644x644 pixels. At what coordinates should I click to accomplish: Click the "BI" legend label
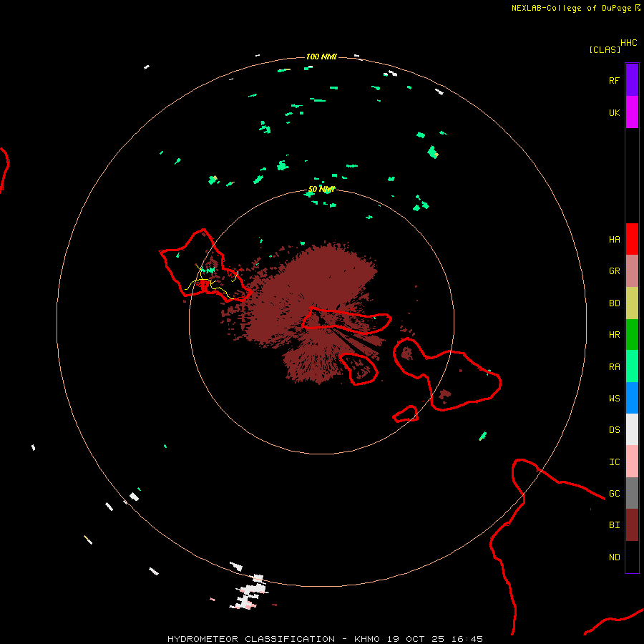(x=614, y=525)
